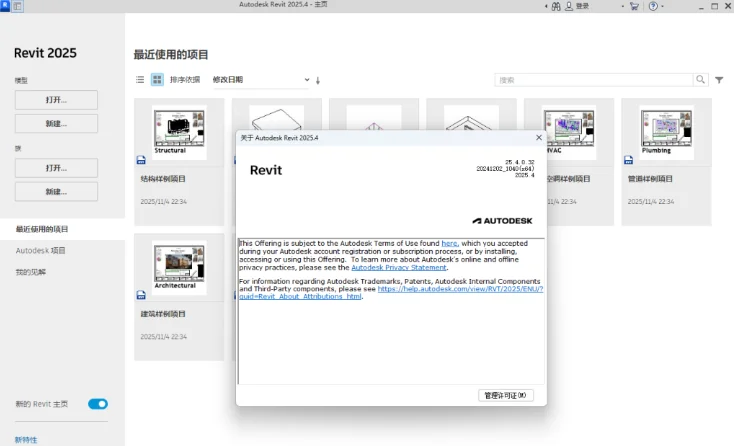Click the file icon on 管道样例项目 card
Image resolution: width=734 pixels, height=446 pixels.
[x=628, y=160]
